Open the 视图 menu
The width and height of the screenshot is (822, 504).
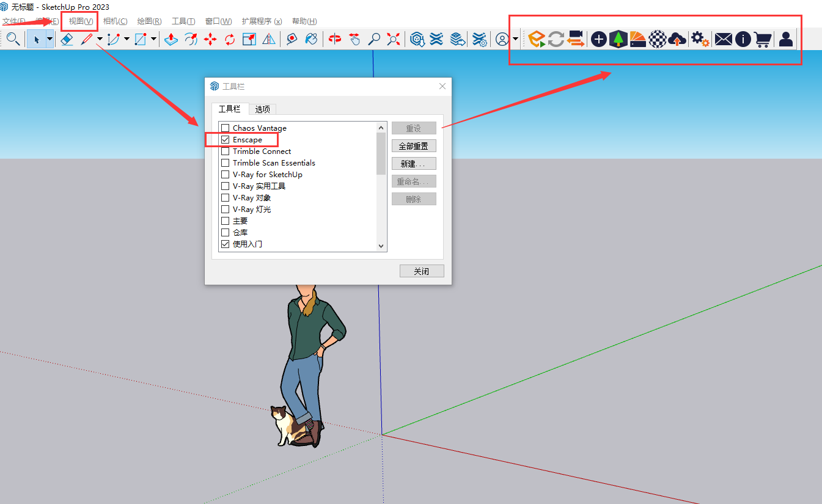pos(79,21)
